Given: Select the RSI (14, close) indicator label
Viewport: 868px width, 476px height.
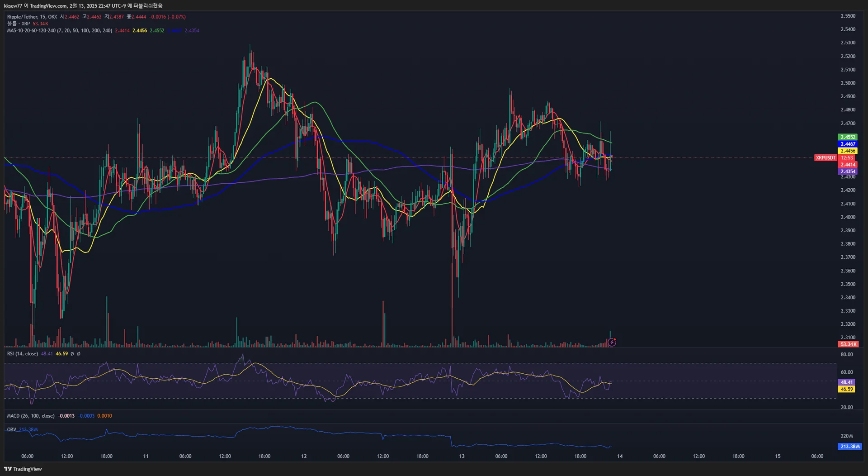Looking at the screenshot, I should click(x=23, y=354).
